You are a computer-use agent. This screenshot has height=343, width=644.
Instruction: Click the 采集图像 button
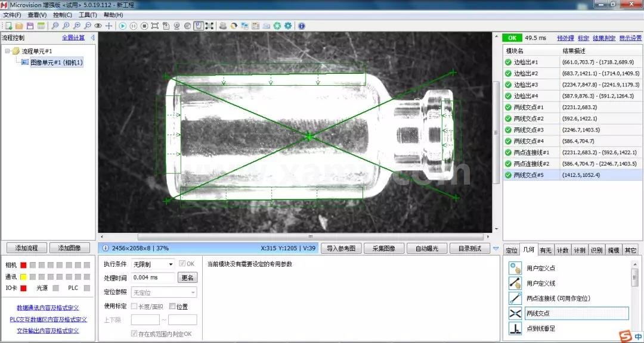coord(384,248)
